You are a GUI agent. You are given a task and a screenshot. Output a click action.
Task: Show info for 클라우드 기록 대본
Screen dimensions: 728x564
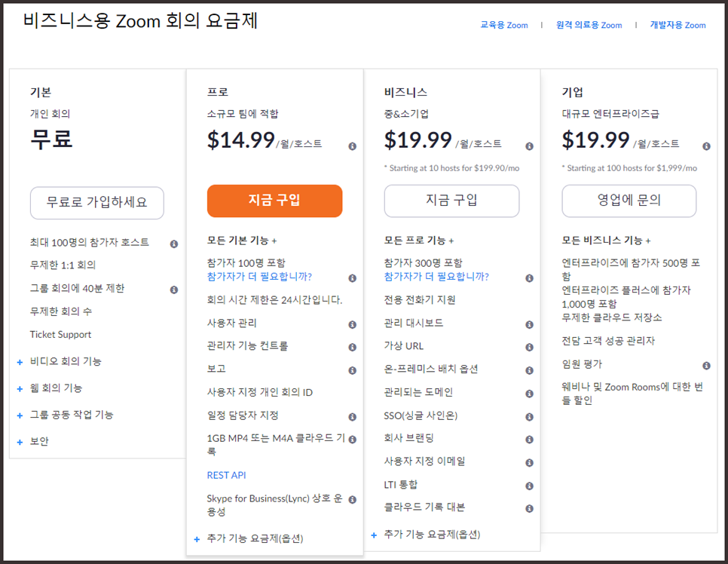tap(529, 509)
